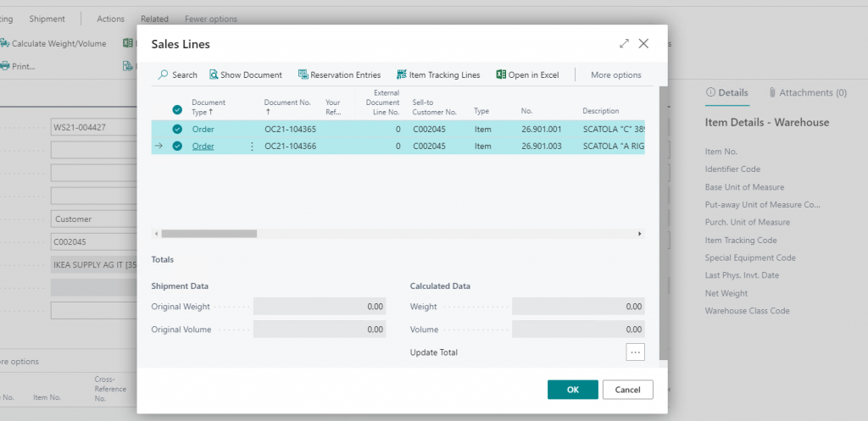Click the paperclip icon next to Attachments
The image size is (868, 421).
click(772, 92)
